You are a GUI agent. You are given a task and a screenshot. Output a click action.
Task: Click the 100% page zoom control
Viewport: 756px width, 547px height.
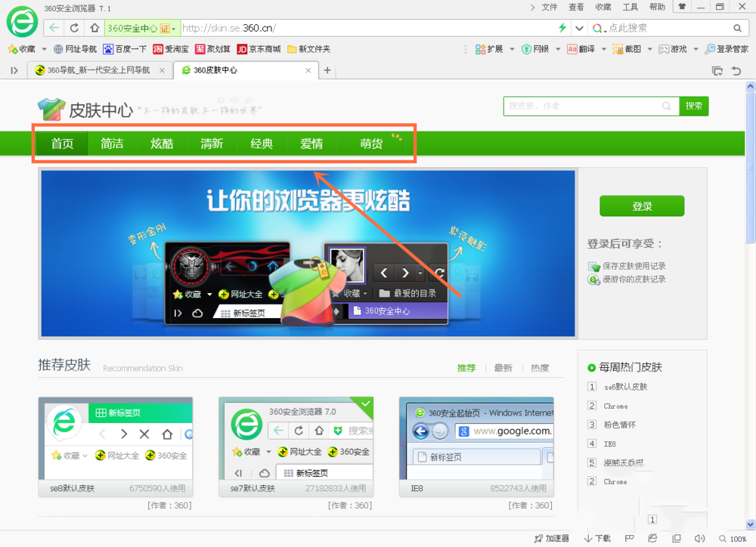click(x=735, y=538)
